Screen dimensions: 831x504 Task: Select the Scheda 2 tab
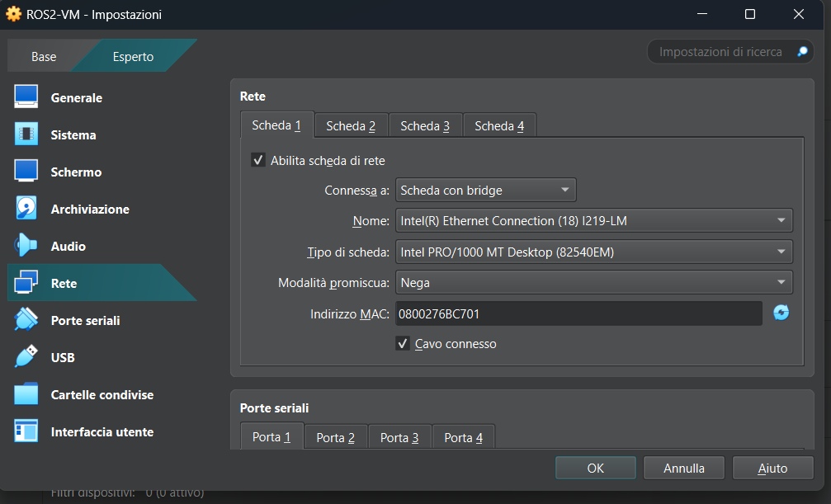pyautogui.click(x=351, y=125)
